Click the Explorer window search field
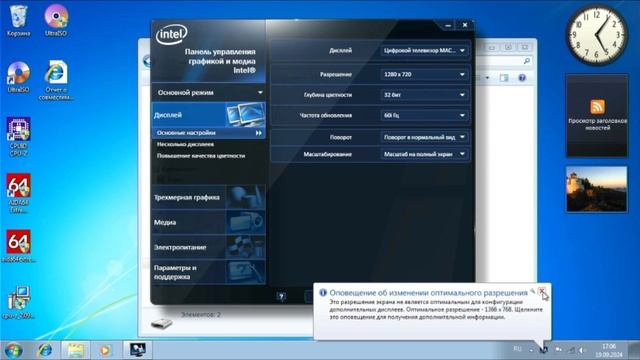640x360 pixels. pyautogui.click(x=504, y=61)
